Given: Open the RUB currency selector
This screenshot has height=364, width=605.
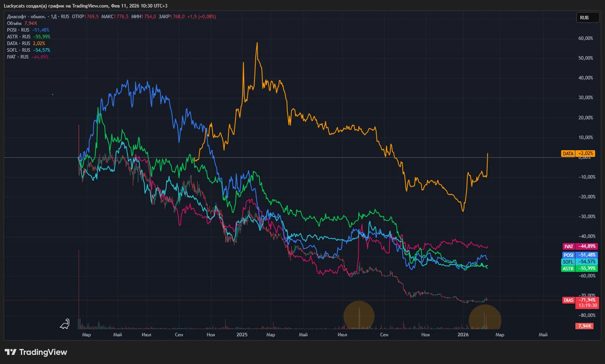Looking at the screenshot, I should click(588, 17).
